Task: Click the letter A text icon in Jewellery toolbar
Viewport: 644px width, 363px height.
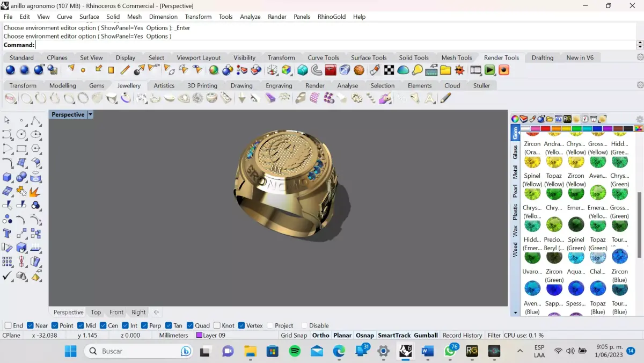Action: [x=430, y=98]
